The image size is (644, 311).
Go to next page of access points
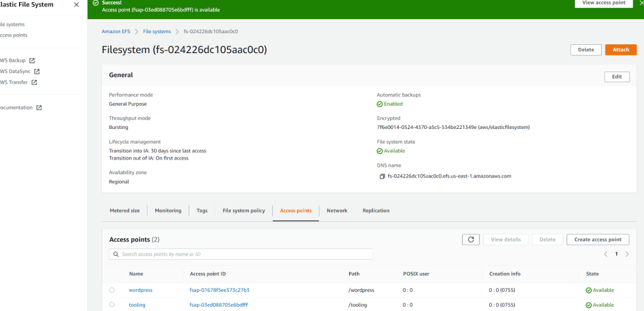pyautogui.click(x=627, y=254)
